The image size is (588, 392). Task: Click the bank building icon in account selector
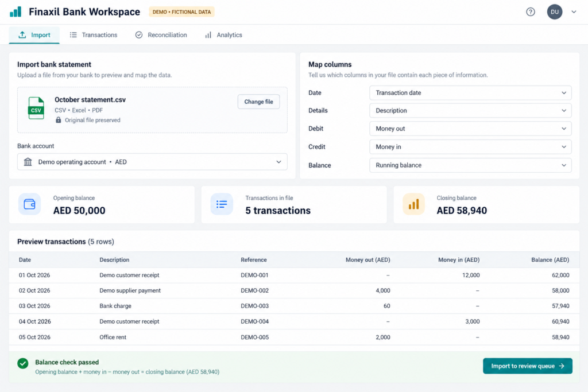28,162
